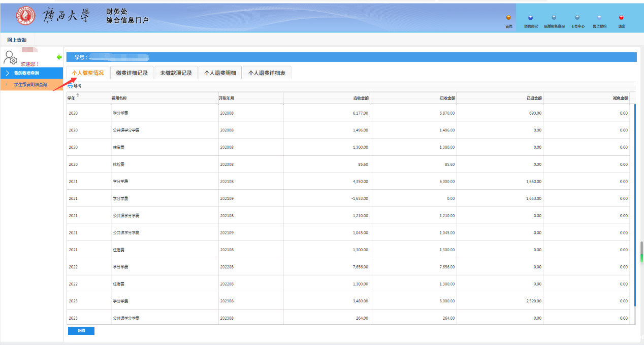Expand the 我的收费查询 sidebar section
Screen dimensions: 644x345
33,73
